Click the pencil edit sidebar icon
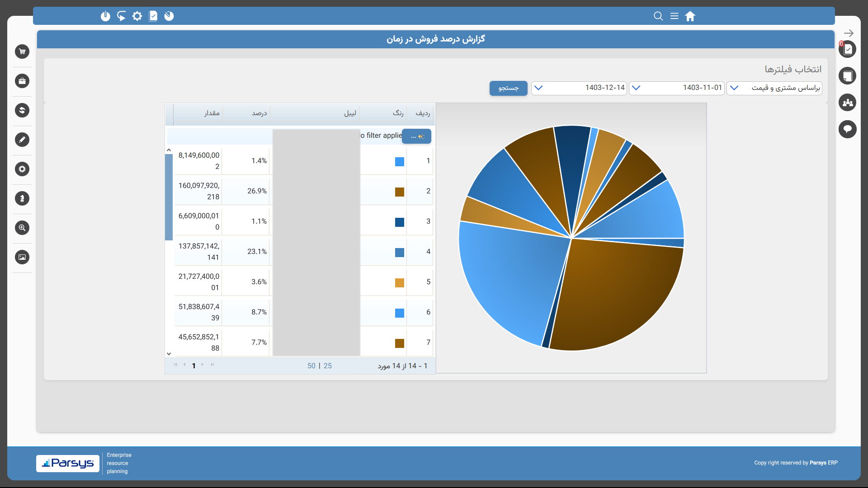Image resolution: width=868 pixels, height=488 pixels. (22, 140)
